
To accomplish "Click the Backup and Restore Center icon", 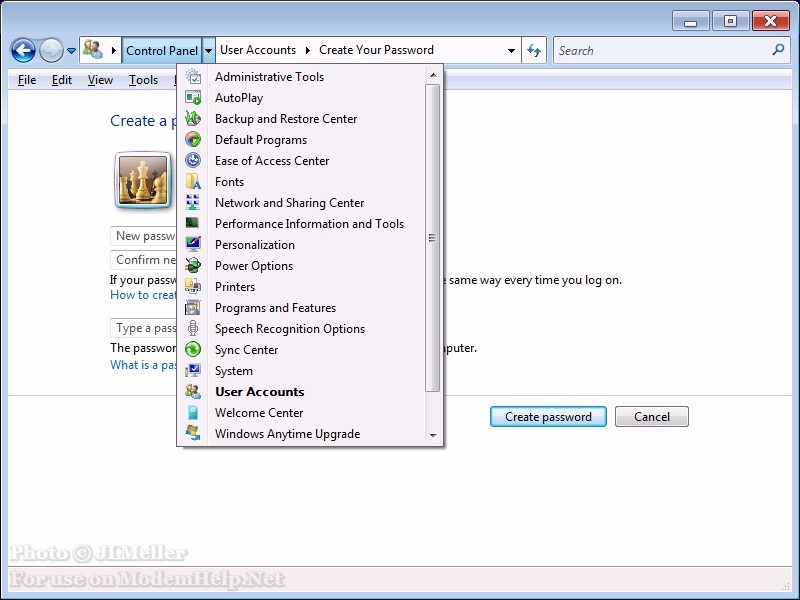I will (x=193, y=118).
